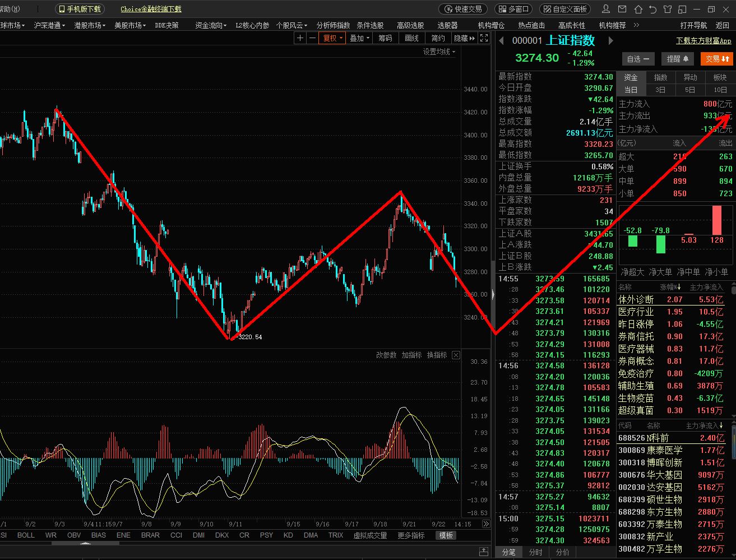Click orange 交易 trade button
The image size is (736, 560).
[x=716, y=59]
